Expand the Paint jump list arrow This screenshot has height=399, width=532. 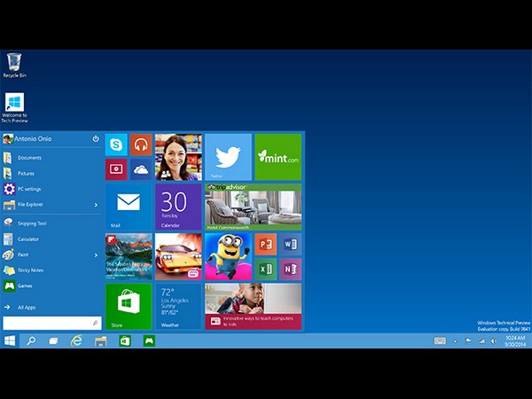(x=96, y=254)
